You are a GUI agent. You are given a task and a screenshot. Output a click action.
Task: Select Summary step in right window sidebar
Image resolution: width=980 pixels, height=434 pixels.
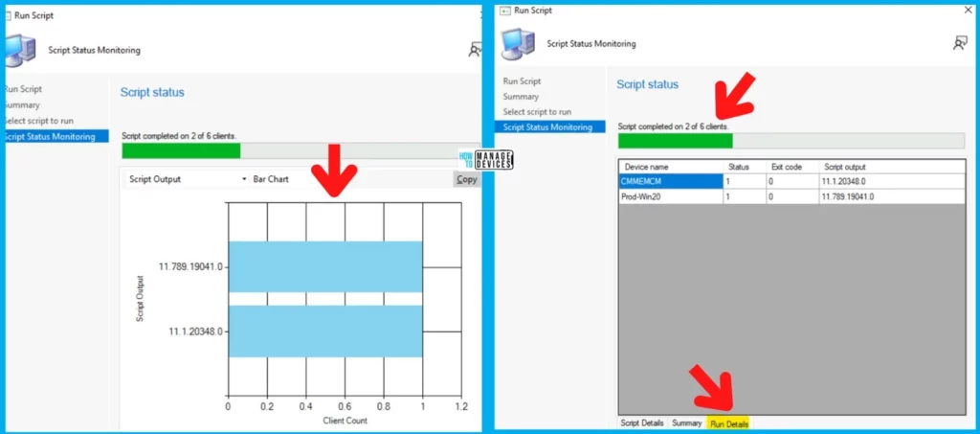click(521, 97)
